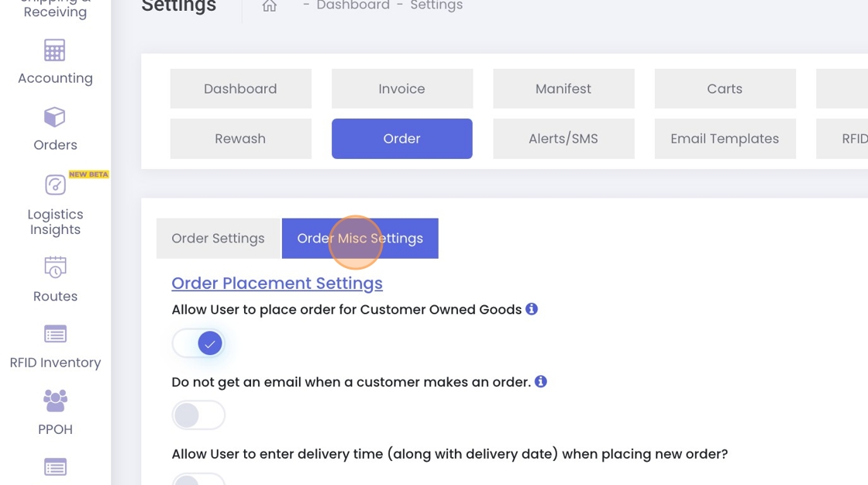868x485 pixels.
Task: Open the Manifest settings section
Action: point(563,89)
